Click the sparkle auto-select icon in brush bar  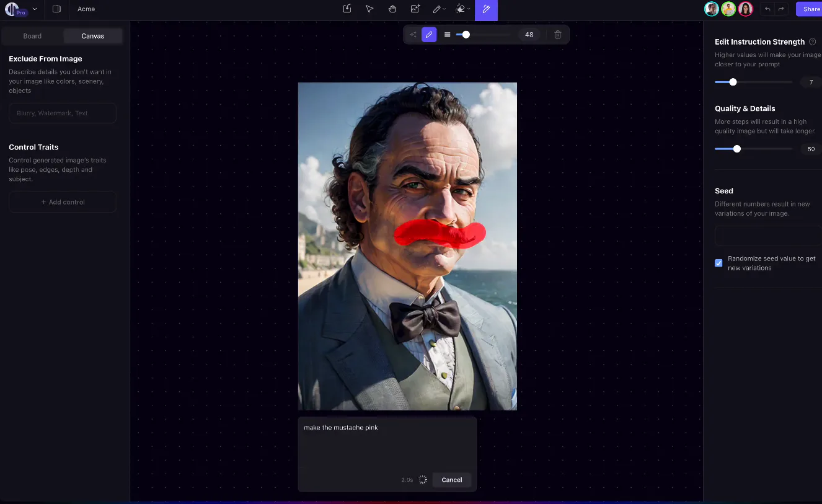coord(413,35)
